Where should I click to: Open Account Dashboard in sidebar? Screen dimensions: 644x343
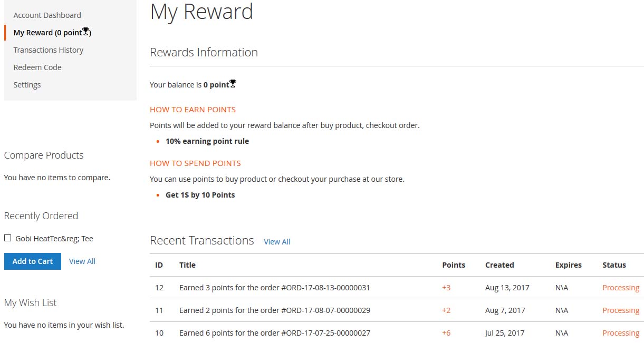[x=47, y=15]
